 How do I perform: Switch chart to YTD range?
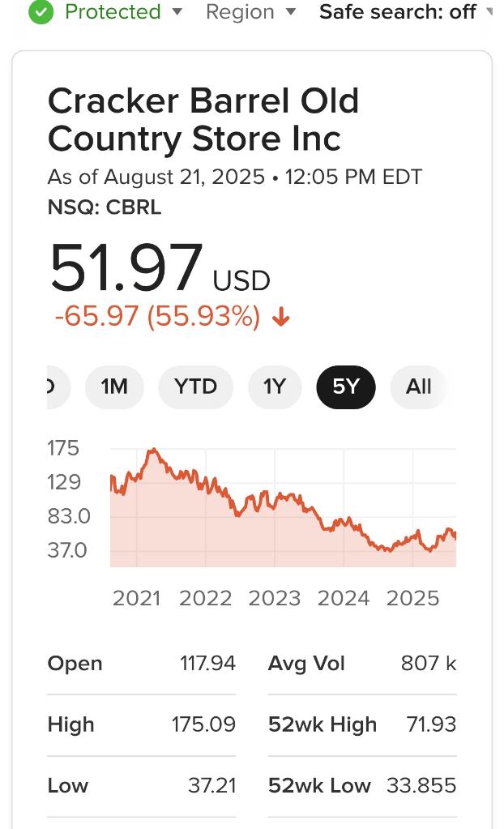point(196,387)
